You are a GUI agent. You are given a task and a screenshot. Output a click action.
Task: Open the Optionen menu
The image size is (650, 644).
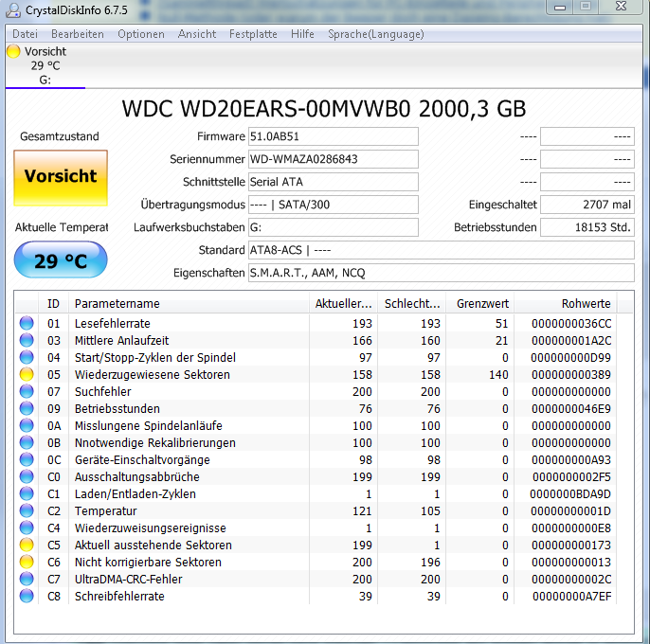pyautogui.click(x=141, y=34)
